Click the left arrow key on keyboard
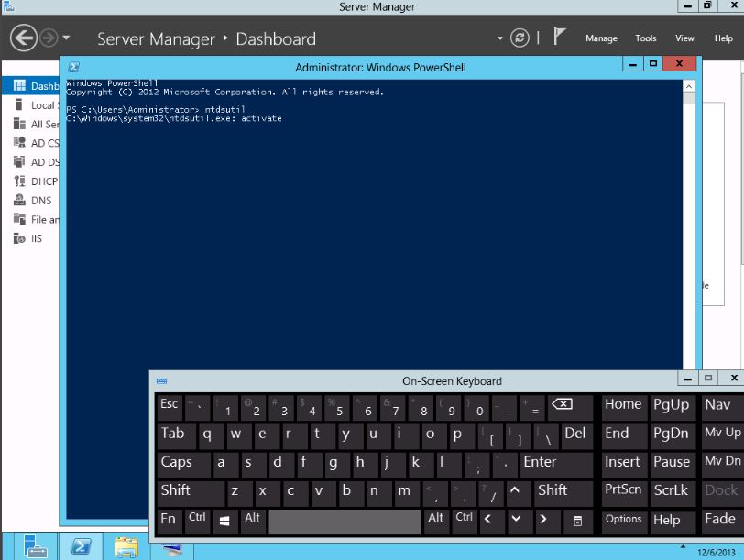The width and height of the screenshot is (744, 560). point(491,522)
